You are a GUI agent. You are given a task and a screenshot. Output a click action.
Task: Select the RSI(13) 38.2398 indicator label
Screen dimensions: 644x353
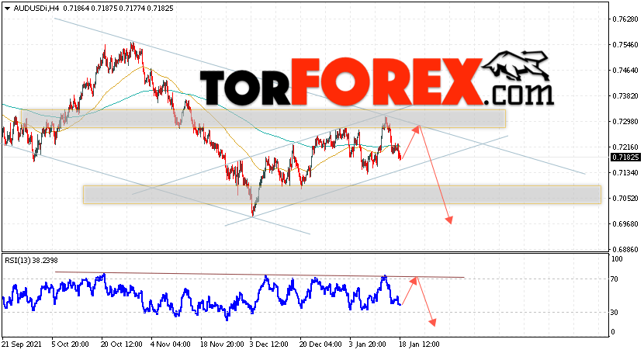pos(31,260)
